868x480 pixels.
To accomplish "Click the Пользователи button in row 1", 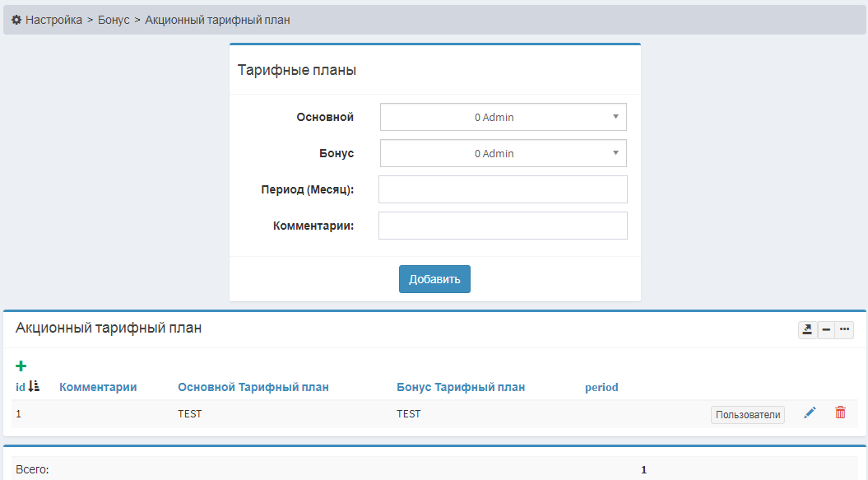I will coord(747,415).
